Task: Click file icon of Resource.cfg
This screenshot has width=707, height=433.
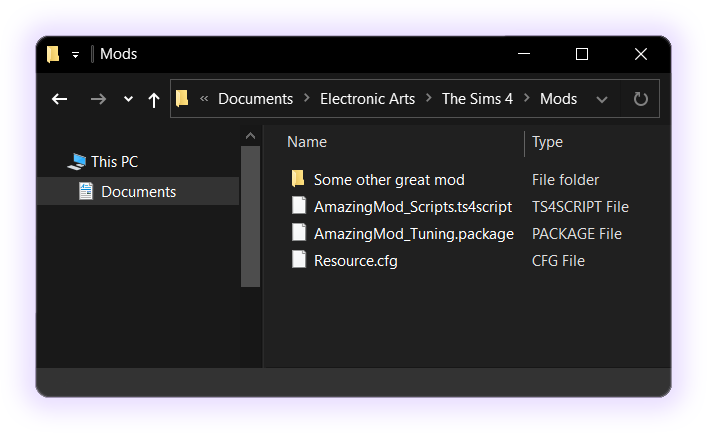Action: [298, 259]
